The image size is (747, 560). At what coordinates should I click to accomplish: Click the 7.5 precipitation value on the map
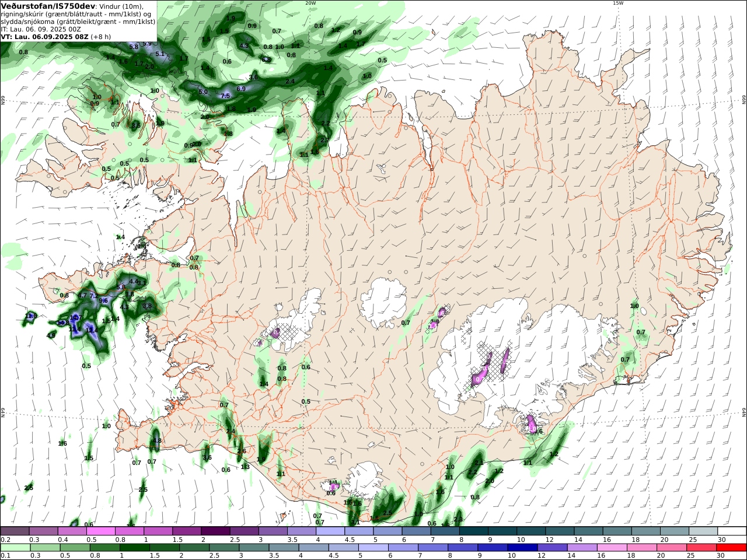coord(226,96)
